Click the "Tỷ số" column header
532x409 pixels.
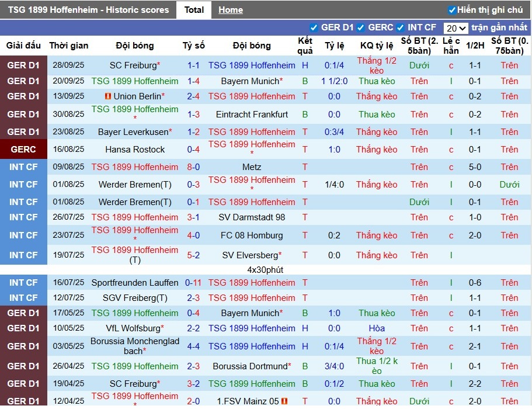[x=193, y=46]
